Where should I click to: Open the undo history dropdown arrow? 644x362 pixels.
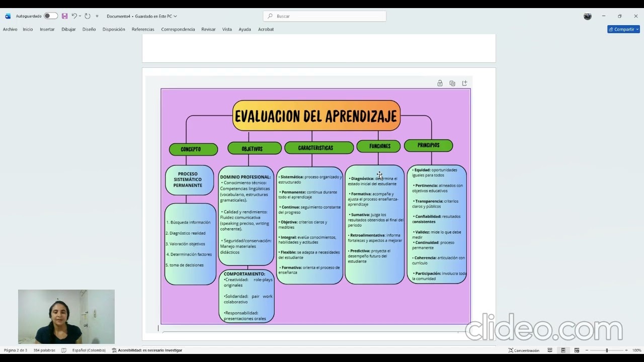coord(80,16)
